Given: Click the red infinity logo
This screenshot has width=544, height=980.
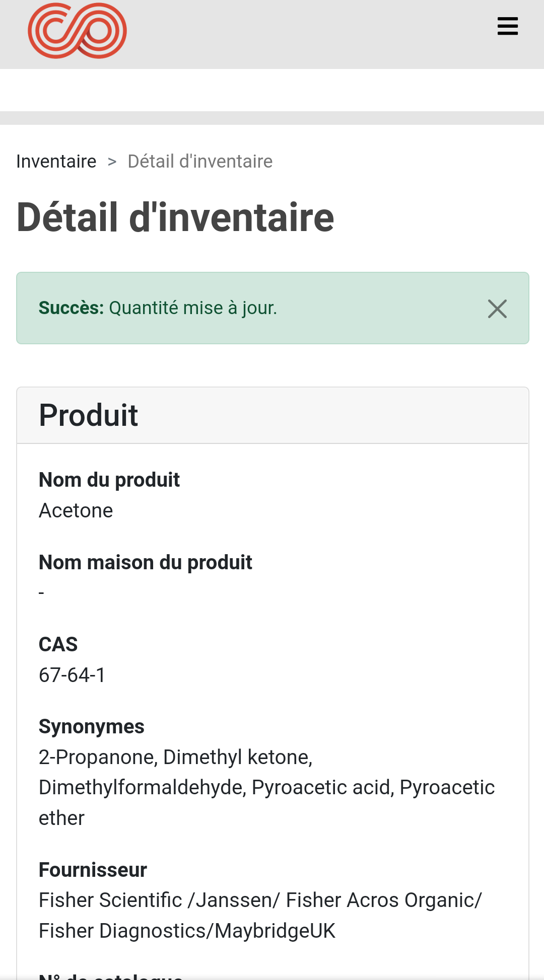Looking at the screenshot, I should 77,30.
